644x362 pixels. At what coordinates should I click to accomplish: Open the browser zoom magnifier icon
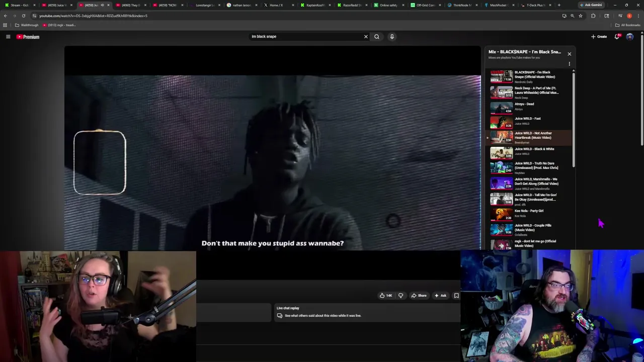[x=572, y=16]
